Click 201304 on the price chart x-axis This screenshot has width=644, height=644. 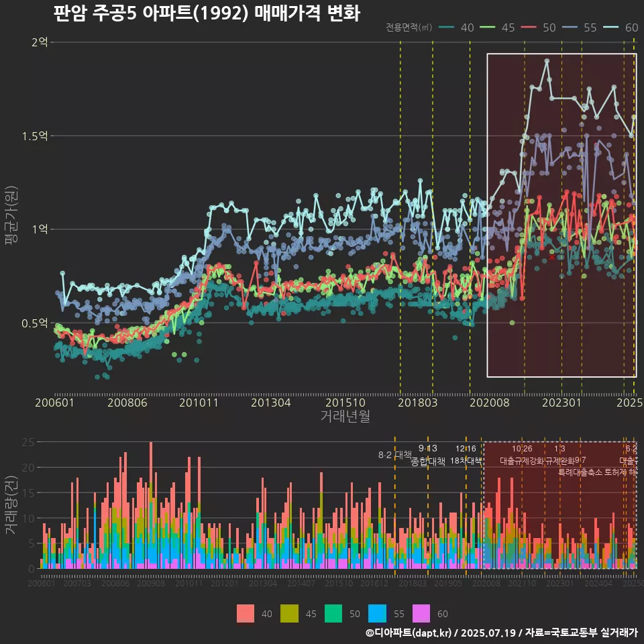270,402
